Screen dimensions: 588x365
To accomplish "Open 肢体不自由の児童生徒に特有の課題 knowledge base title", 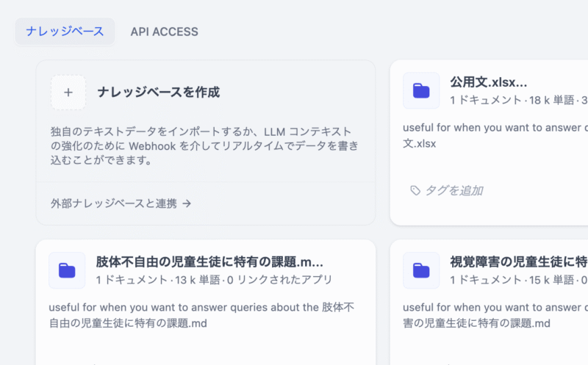I will pyautogui.click(x=209, y=261).
